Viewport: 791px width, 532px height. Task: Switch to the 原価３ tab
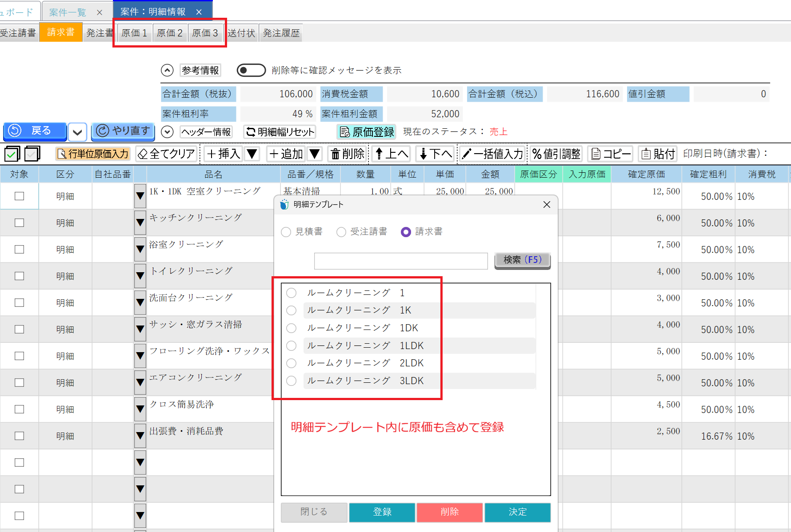coord(205,33)
